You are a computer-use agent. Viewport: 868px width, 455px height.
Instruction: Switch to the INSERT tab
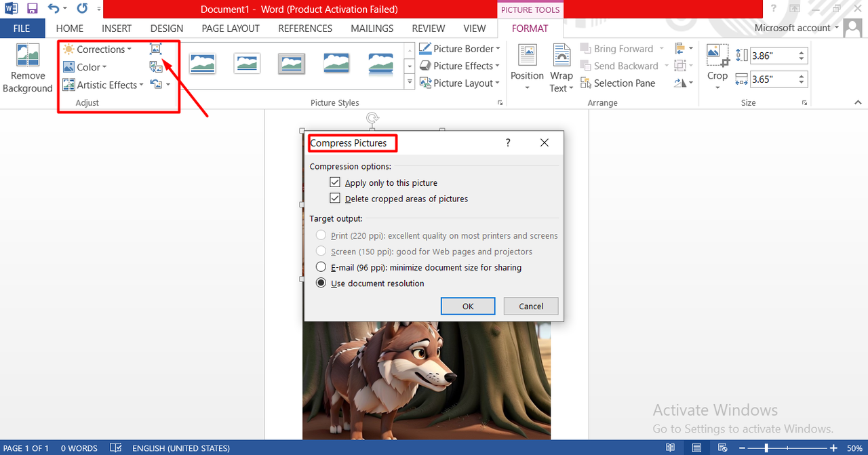(117, 28)
